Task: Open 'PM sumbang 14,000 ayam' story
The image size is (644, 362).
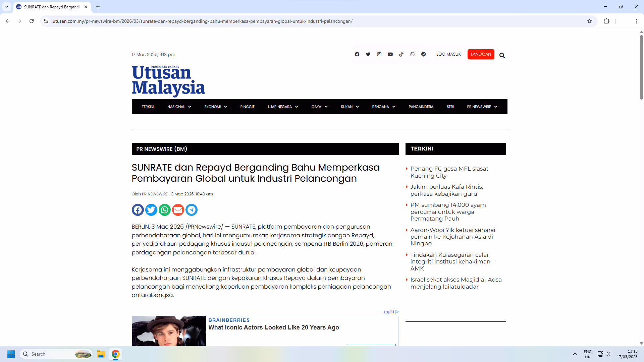Action: 448,212
